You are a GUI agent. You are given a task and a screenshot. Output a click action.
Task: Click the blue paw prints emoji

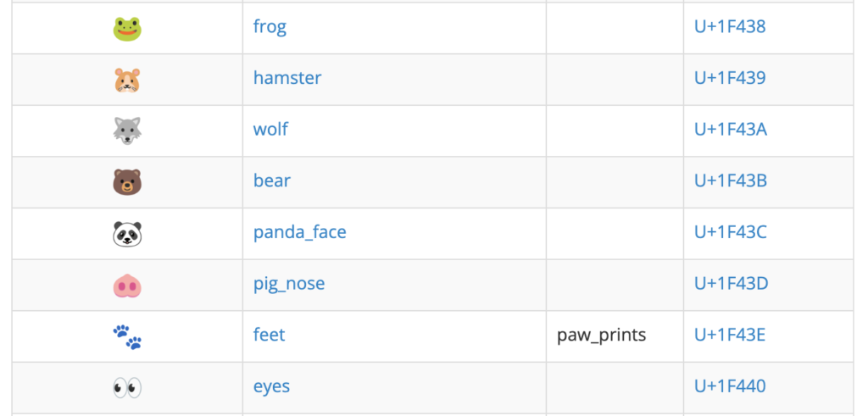click(x=127, y=337)
